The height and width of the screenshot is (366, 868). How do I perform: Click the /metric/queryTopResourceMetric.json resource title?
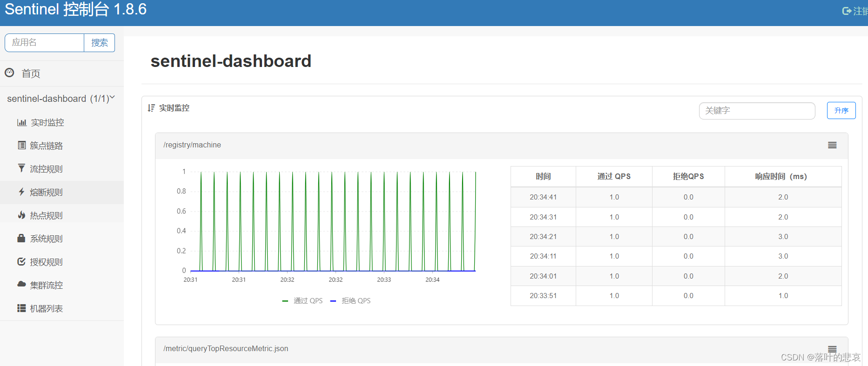click(x=226, y=349)
